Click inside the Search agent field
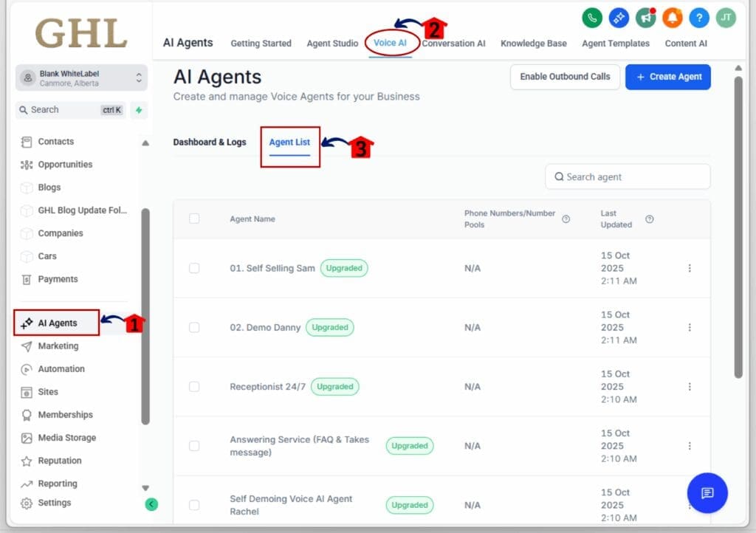756x533 pixels. click(x=627, y=176)
